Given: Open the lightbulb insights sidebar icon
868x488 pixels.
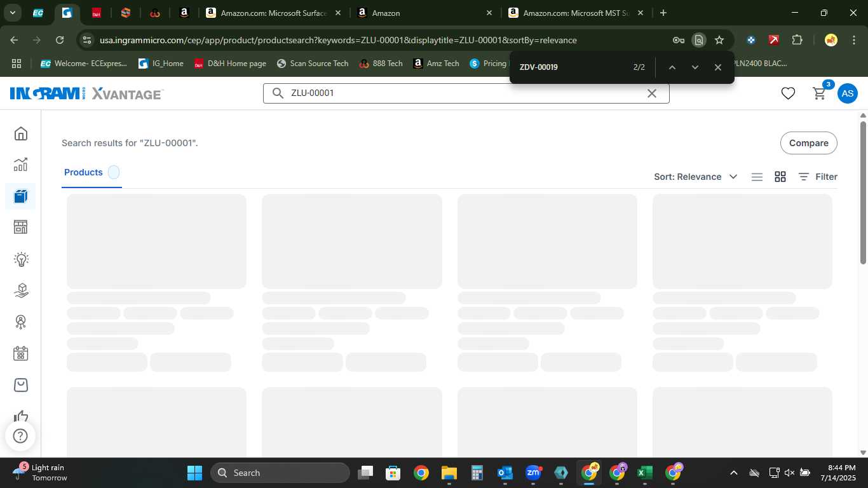Looking at the screenshot, I should (x=21, y=259).
